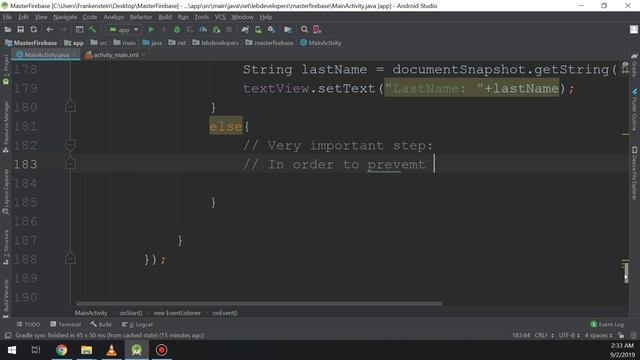Click the app module breadcrumb
This screenshot has height=360, width=640.
pos(74,43)
